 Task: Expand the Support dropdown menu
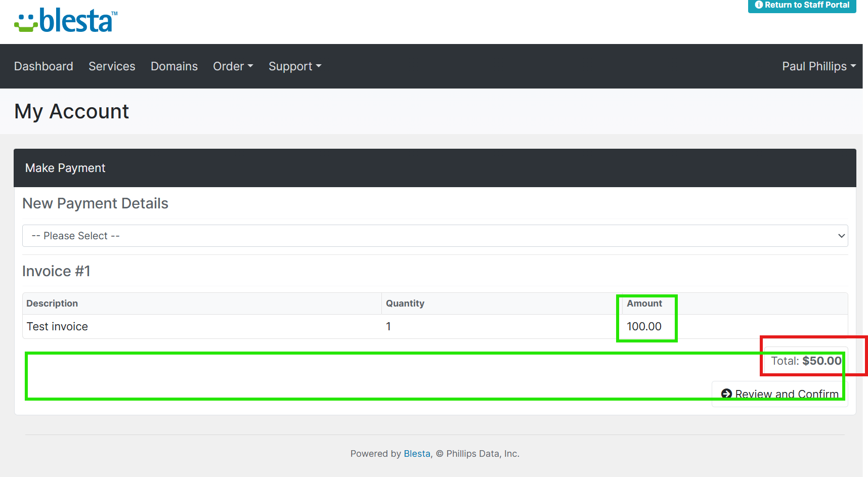point(294,66)
